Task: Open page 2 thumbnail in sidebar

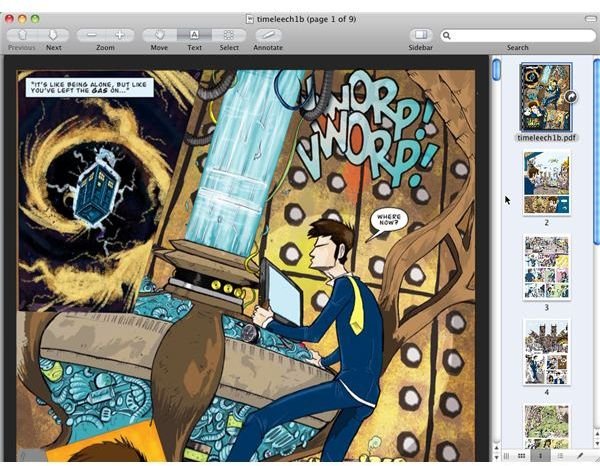Action: tap(546, 182)
